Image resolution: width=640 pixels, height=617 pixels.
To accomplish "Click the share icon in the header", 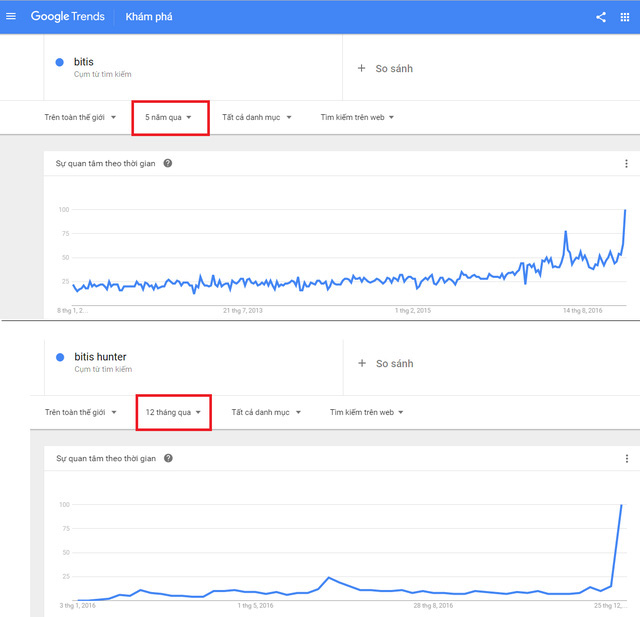I will coord(600,17).
